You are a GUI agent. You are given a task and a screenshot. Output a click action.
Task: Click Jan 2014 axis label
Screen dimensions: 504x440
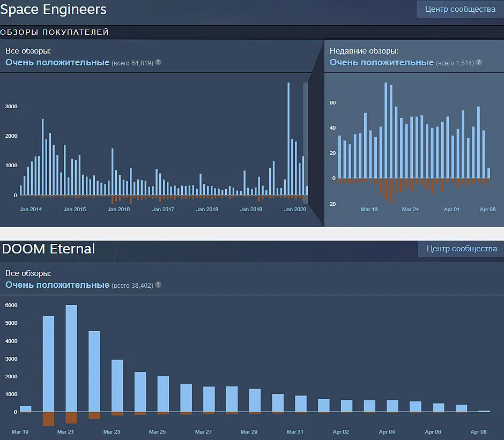[31, 209]
